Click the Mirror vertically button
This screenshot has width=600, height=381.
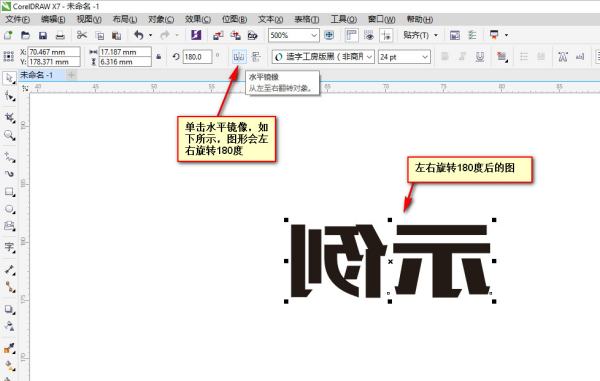pos(256,57)
